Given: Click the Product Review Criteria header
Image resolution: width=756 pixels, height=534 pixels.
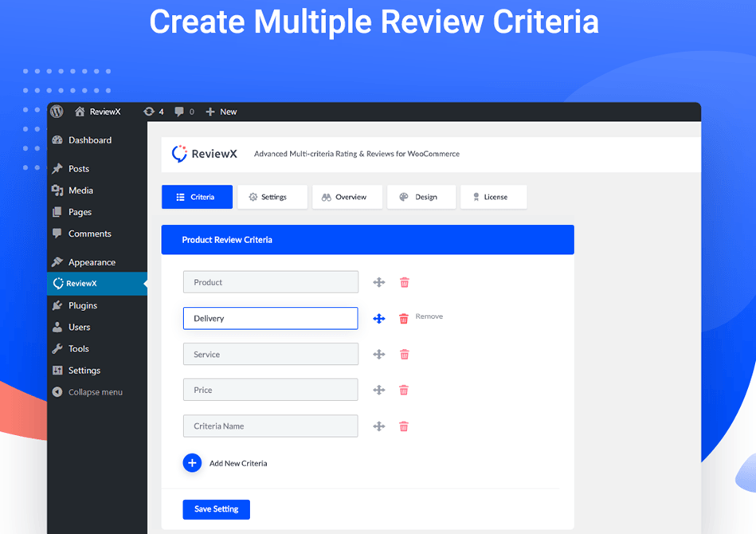Looking at the screenshot, I should (x=368, y=240).
